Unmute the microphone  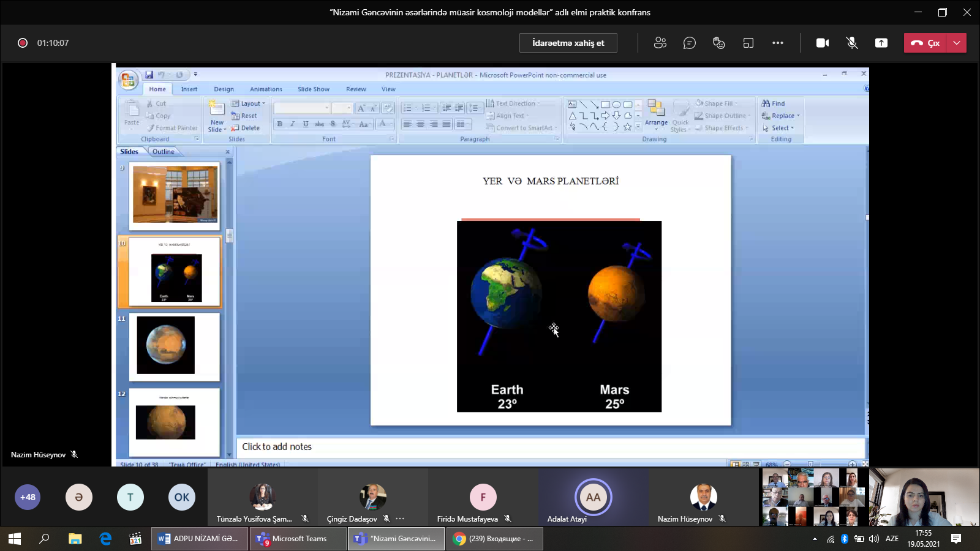coord(851,43)
